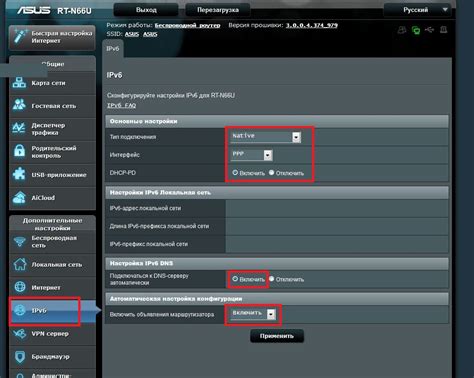Select the Родительский контроль lock icon
Viewport: 474px width, 378px height.
(x=19, y=151)
